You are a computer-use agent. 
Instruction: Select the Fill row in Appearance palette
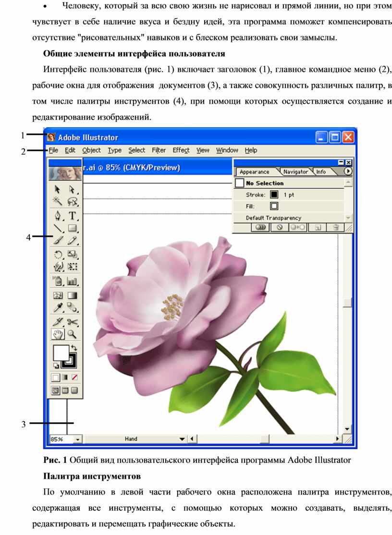coord(289,206)
